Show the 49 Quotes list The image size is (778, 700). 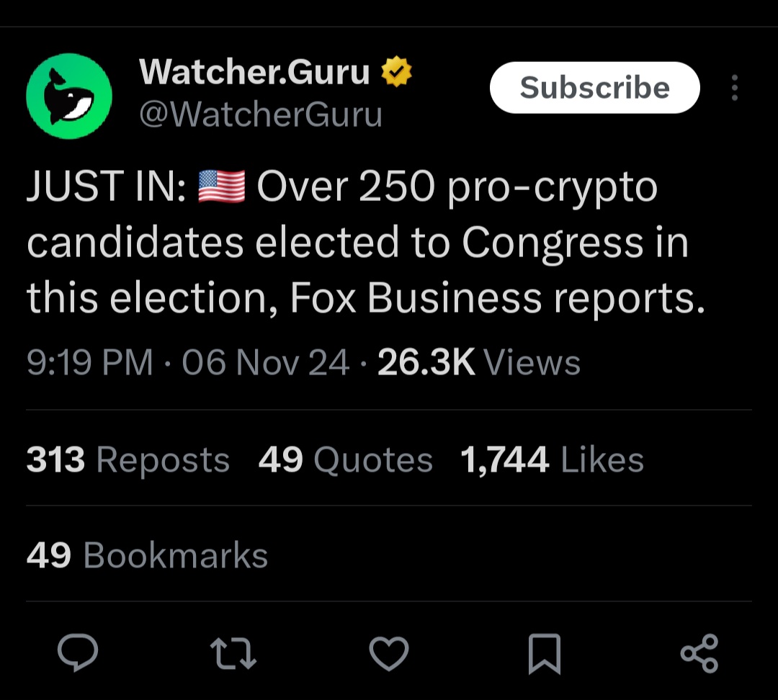point(346,459)
